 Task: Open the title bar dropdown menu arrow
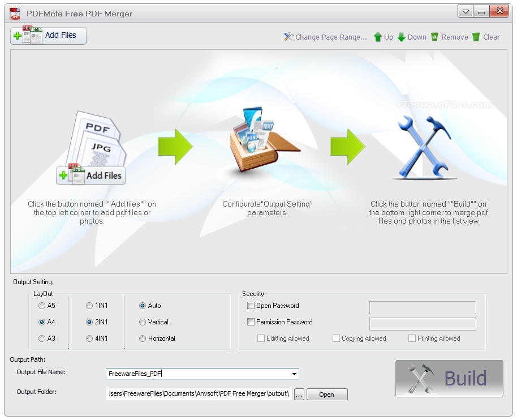[466, 12]
